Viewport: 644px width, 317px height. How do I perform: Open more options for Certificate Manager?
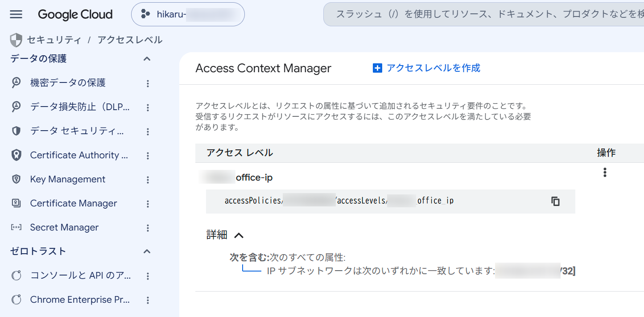click(148, 204)
